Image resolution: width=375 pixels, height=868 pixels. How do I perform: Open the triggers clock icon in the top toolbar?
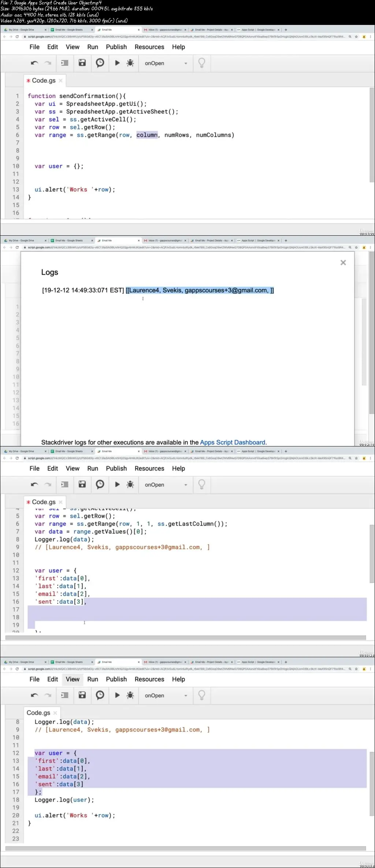point(100,63)
